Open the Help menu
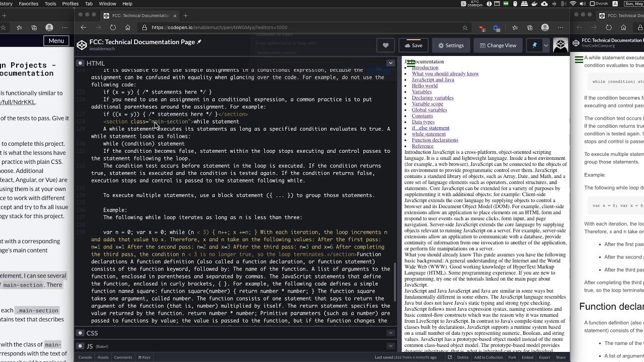 pos(127,4)
